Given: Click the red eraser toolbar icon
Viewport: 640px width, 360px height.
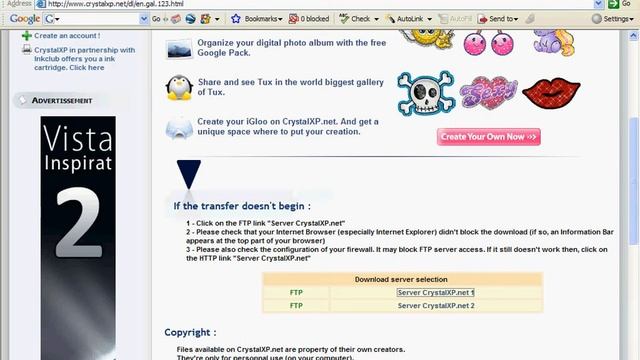Looking at the screenshot, I should (176, 19).
